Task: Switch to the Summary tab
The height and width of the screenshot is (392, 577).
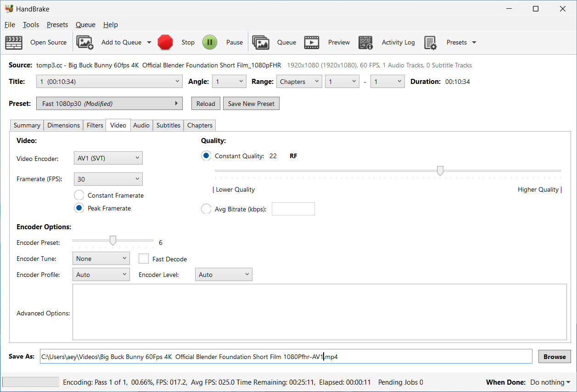Action: pos(27,125)
